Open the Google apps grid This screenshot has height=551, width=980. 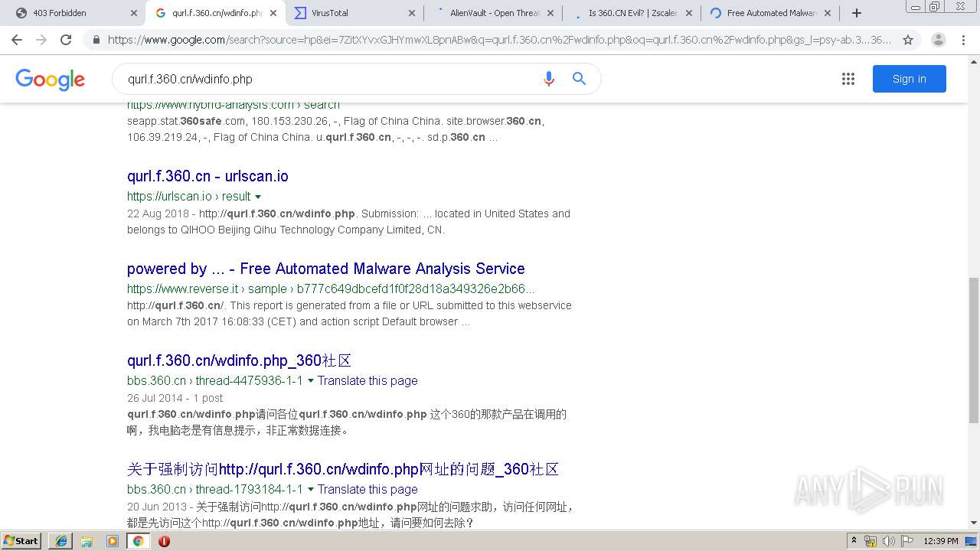[848, 79]
